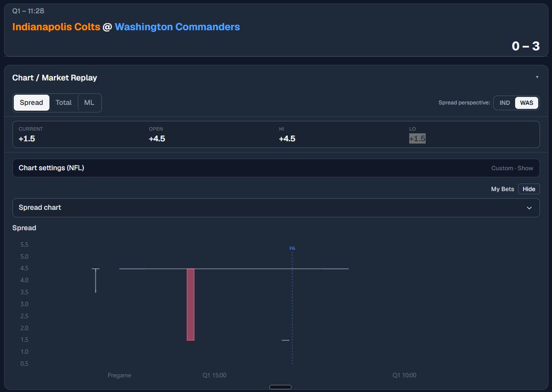The width and height of the screenshot is (552, 392).
Task: Click the CURRENT spread value +1.5
Action: [x=27, y=138]
